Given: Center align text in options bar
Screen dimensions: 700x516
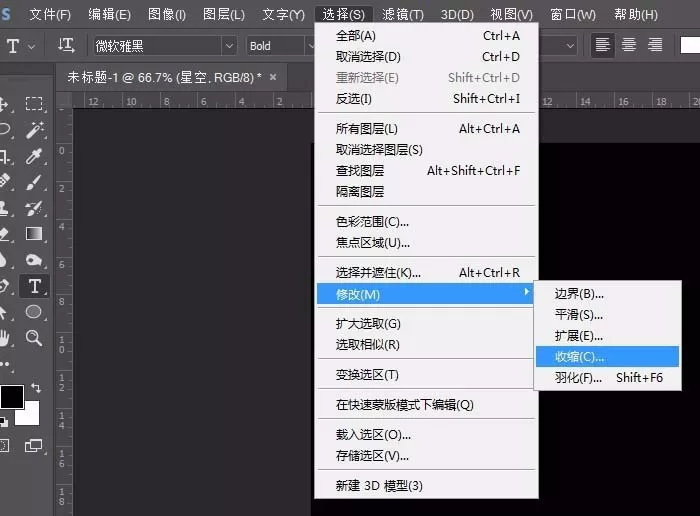Looking at the screenshot, I should point(629,45).
